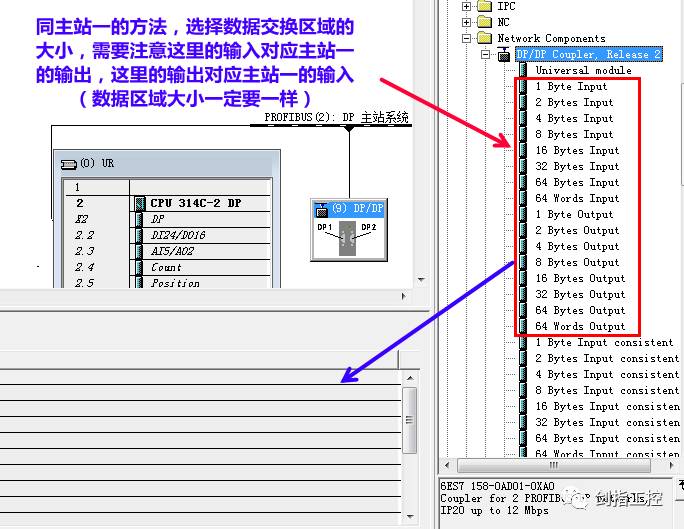Image resolution: width=684 pixels, height=529 pixels.
Task: Click the 64 Words Output module icon
Action: pyautogui.click(x=523, y=326)
